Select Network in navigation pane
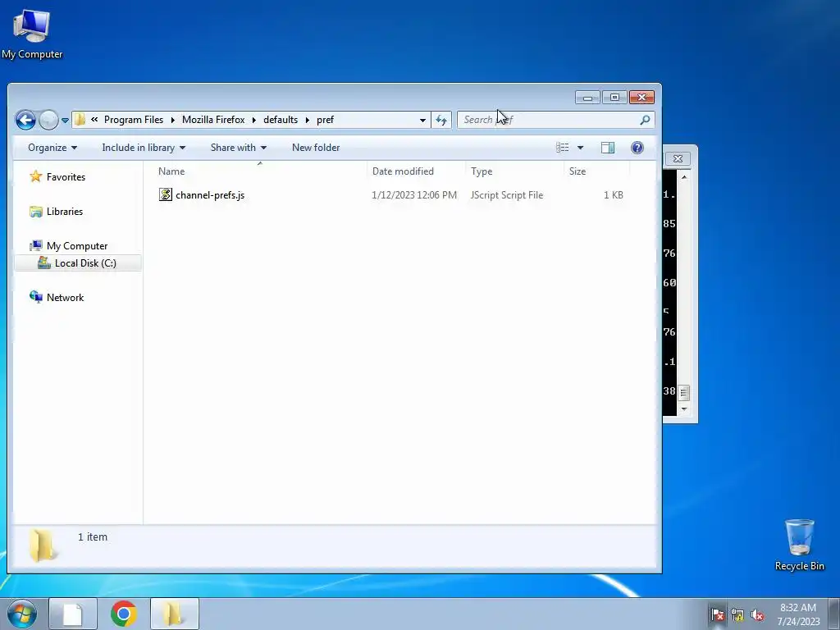840x630 pixels. pyautogui.click(x=66, y=297)
